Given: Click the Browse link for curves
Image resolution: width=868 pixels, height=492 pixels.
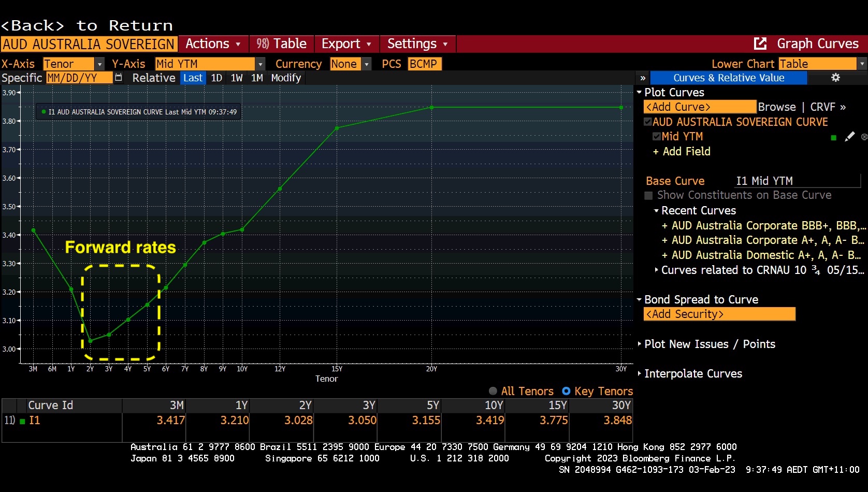Looking at the screenshot, I should coord(776,107).
